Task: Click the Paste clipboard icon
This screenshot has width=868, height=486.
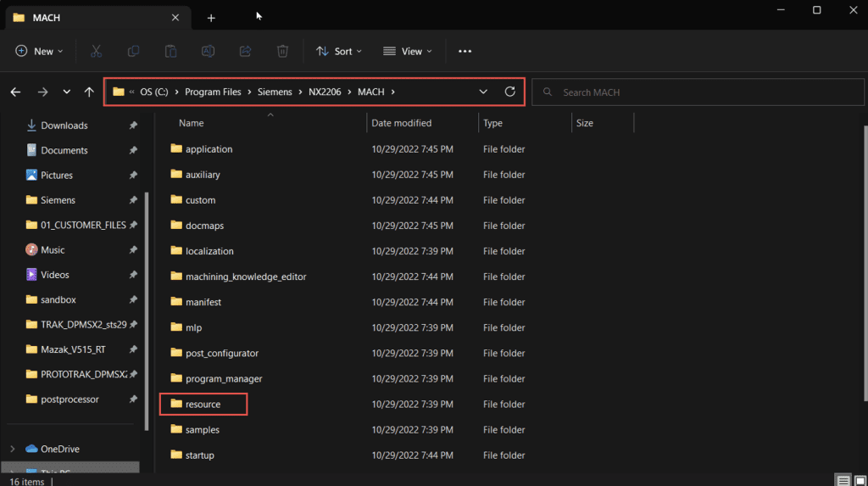Action: 170,51
